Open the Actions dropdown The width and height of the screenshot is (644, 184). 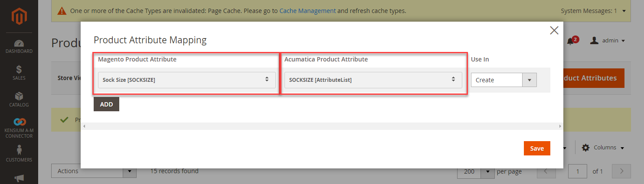pyautogui.click(x=94, y=171)
